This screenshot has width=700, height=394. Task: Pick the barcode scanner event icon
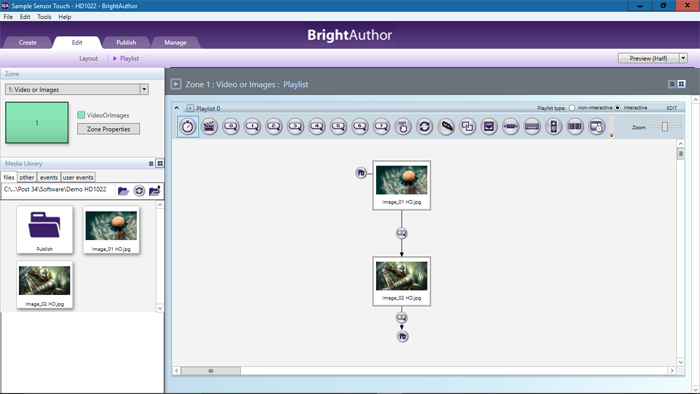coord(575,127)
